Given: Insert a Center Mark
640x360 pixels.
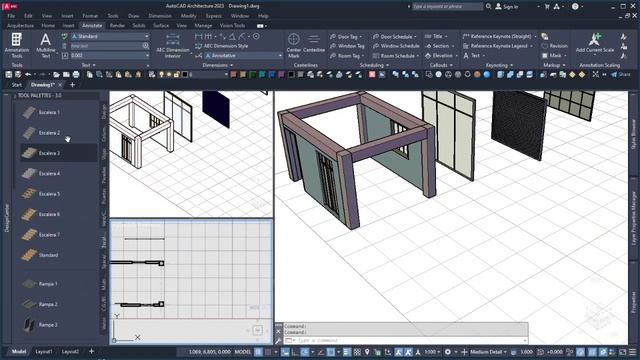Looking at the screenshot, I should [293, 45].
